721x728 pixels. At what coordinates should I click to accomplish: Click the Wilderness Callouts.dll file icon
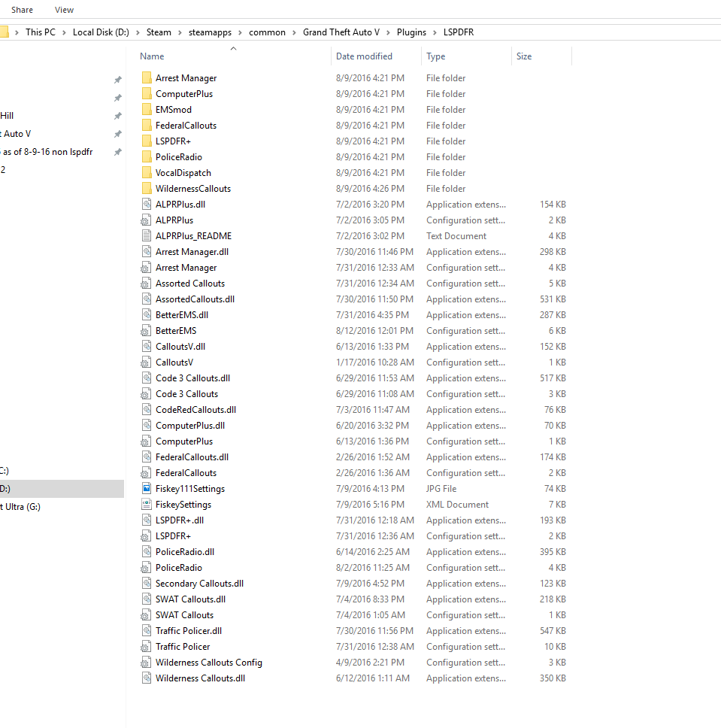pos(147,678)
